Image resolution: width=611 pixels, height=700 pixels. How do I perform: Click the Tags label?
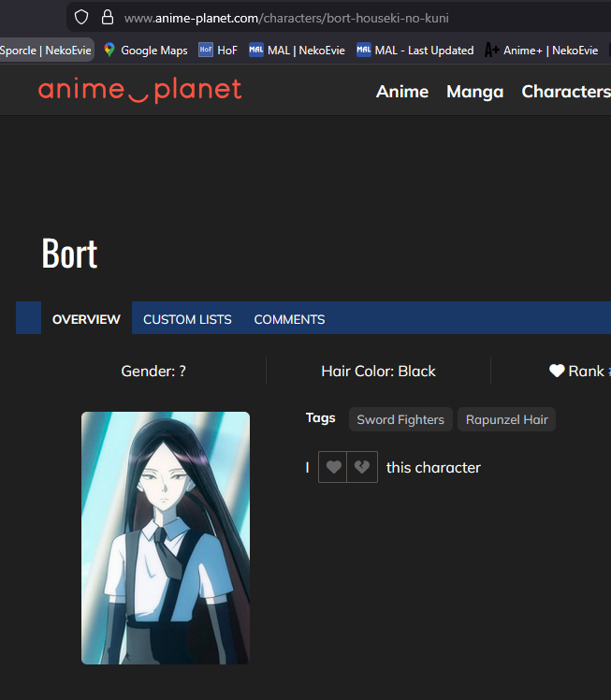pos(320,418)
